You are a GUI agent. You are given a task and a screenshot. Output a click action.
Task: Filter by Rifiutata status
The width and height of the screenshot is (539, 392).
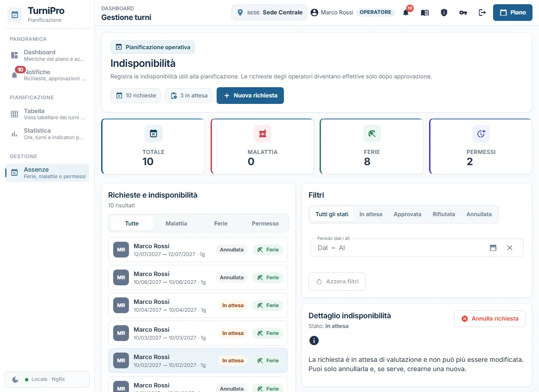pos(444,214)
